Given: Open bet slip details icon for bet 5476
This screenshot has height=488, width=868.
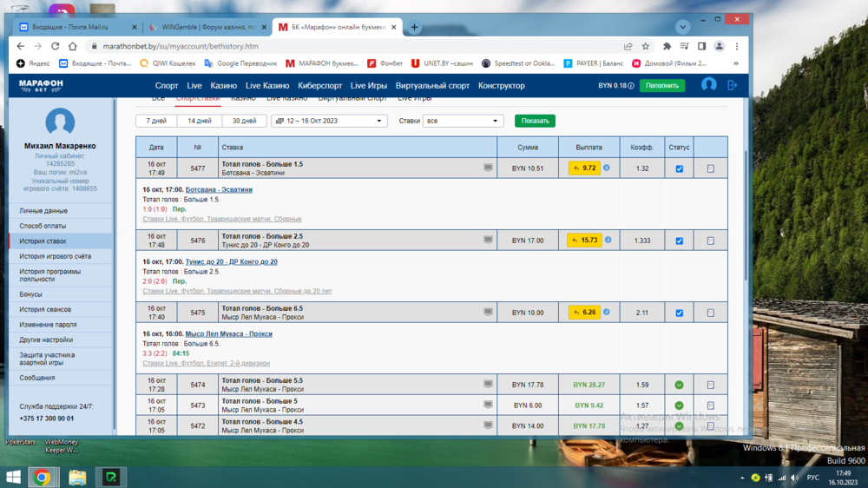Looking at the screenshot, I should (711, 241).
